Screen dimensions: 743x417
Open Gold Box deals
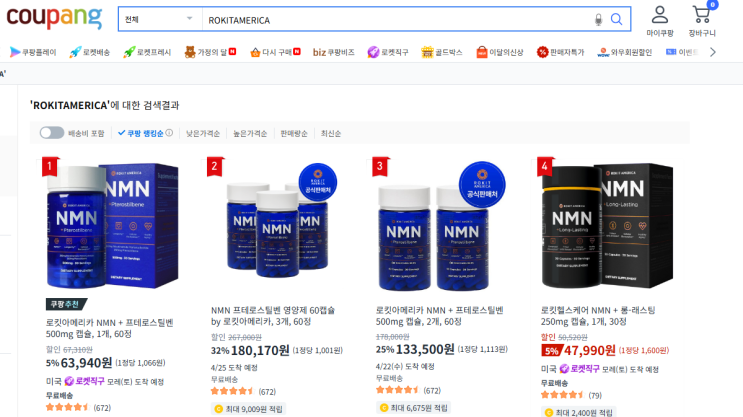[442, 52]
